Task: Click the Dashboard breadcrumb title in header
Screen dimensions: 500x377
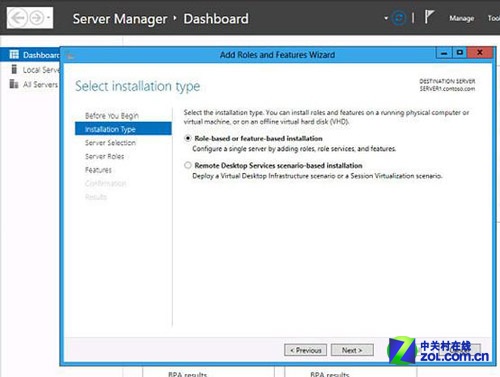Action: 216,19
